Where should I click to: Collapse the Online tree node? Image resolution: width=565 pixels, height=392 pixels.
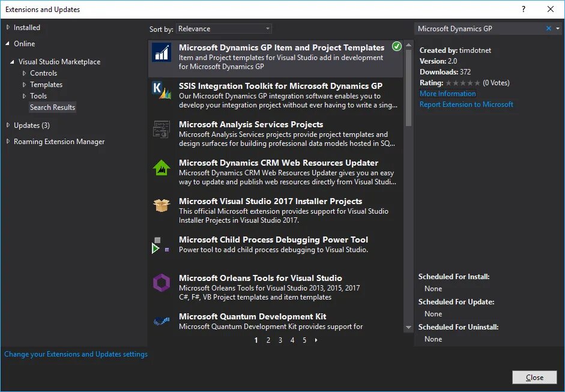click(8, 44)
